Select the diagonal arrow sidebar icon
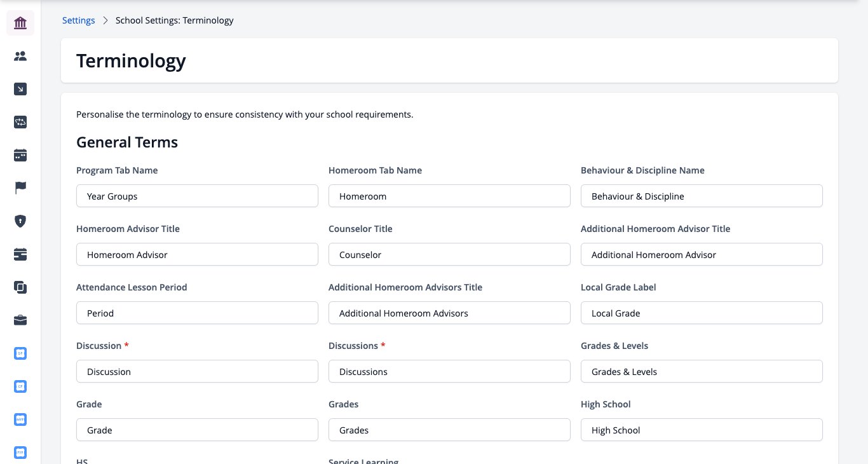The image size is (868, 464). (20, 89)
